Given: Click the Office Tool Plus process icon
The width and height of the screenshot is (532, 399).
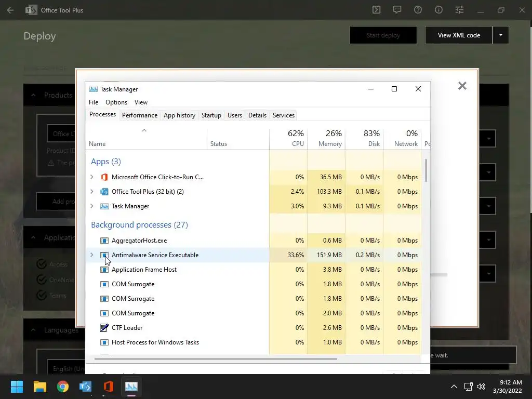Looking at the screenshot, I should pos(104,192).
